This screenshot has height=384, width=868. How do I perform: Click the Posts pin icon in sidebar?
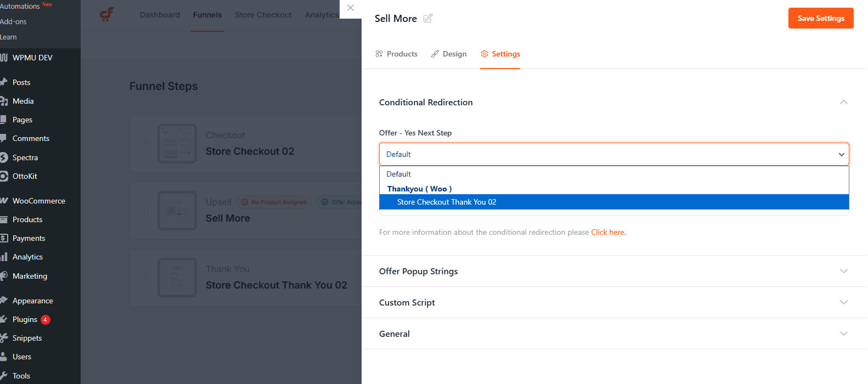[3, 82]
